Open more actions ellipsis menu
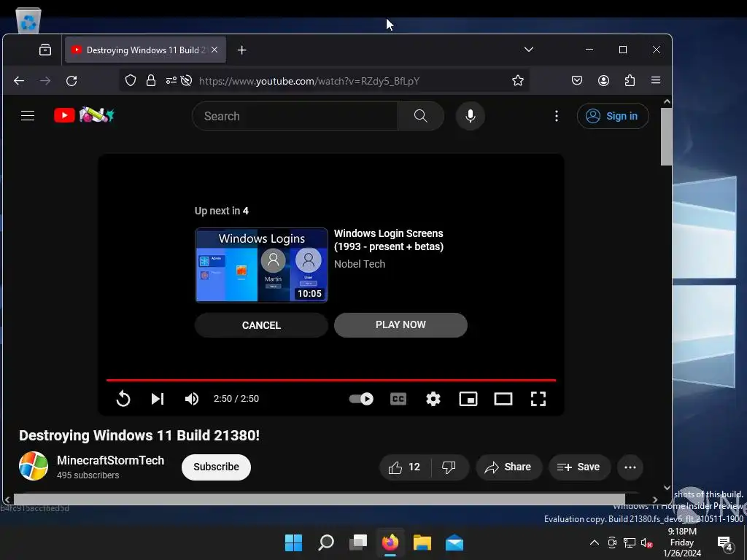This screenshot has height=560, width=747. (x=630, y=467)
